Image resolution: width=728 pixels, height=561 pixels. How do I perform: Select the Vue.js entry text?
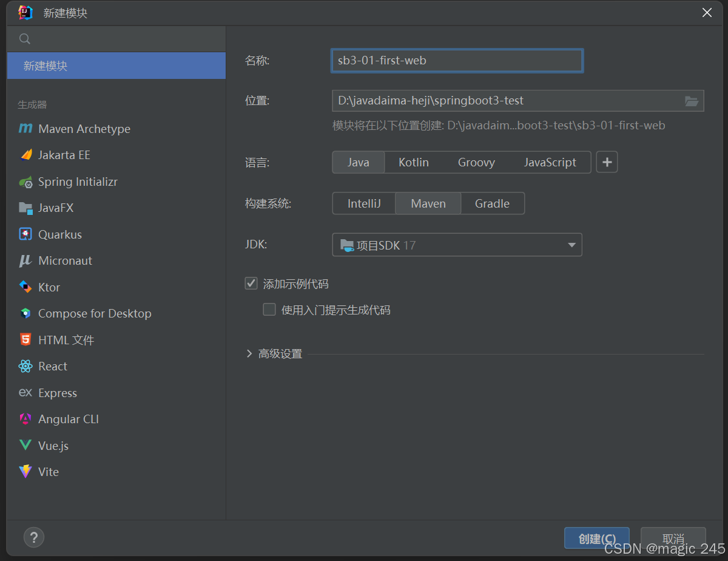53,446
